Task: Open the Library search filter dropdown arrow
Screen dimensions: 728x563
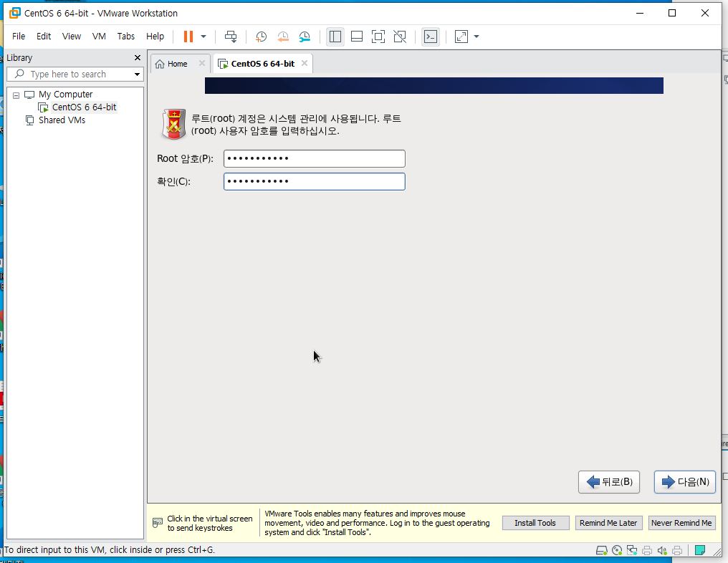Action: pyautogui.click(x=137, y=74)
